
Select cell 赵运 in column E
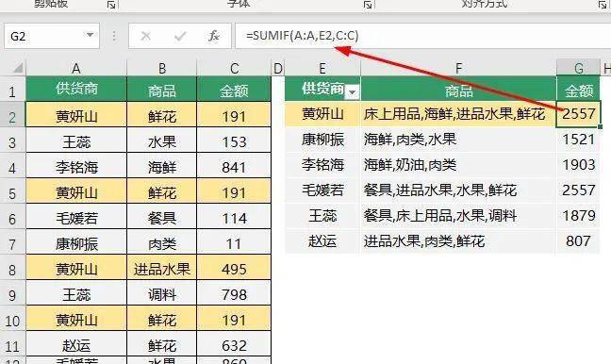pos(322,241)
